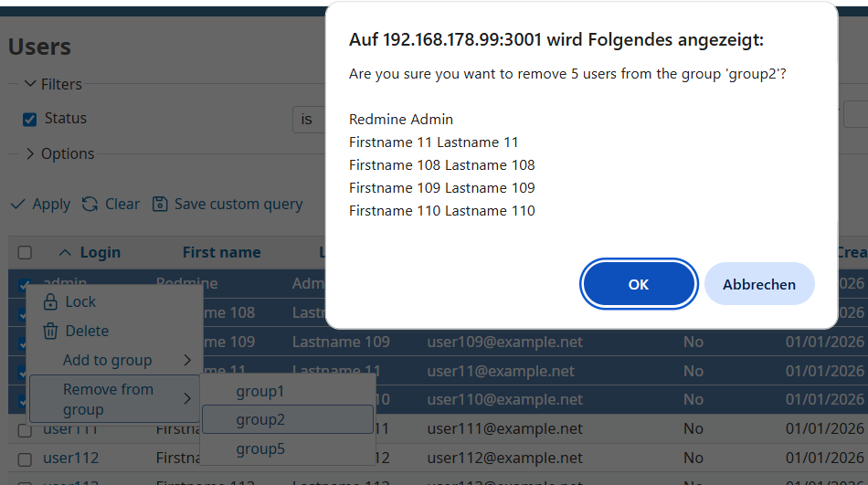Click the Apply checkmark icon
This screenshot has height=485, width=868.
click(x=17, y=205)
